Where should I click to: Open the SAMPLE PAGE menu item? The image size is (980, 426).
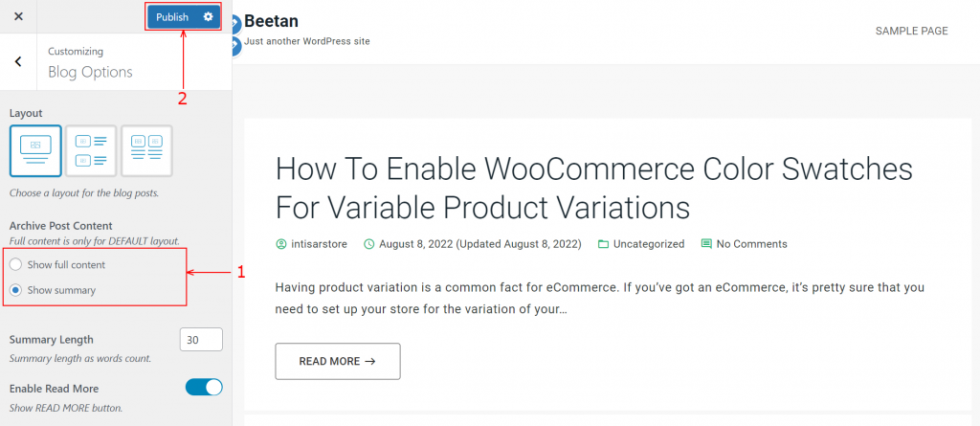911,31
